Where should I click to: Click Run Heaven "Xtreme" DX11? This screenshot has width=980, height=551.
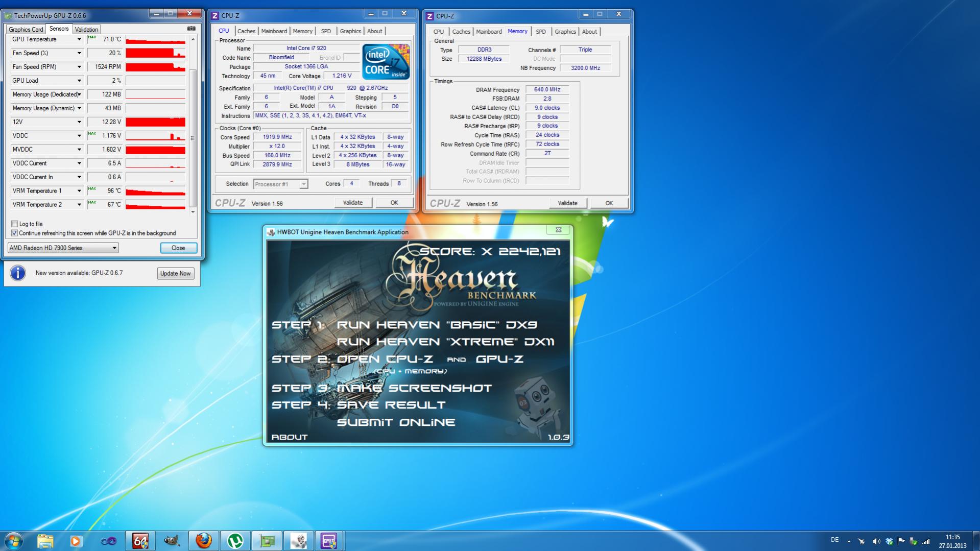pyautogui.click(x=446, y=342)
